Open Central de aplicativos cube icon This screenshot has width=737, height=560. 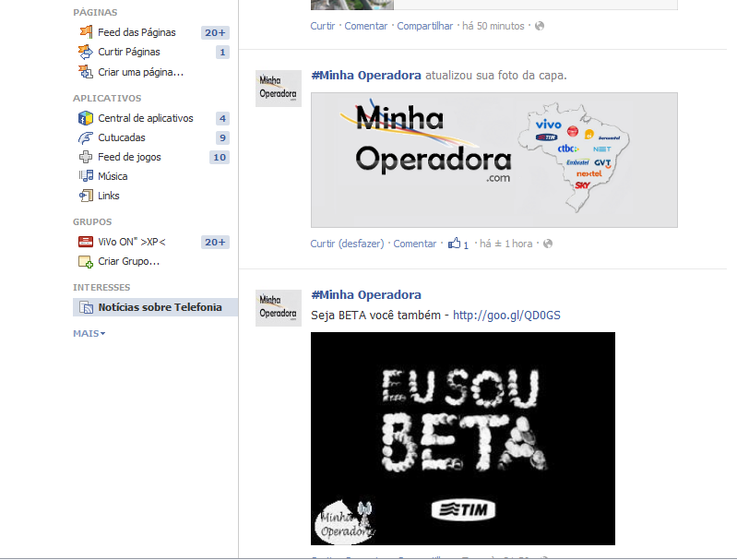coord(85,118)
